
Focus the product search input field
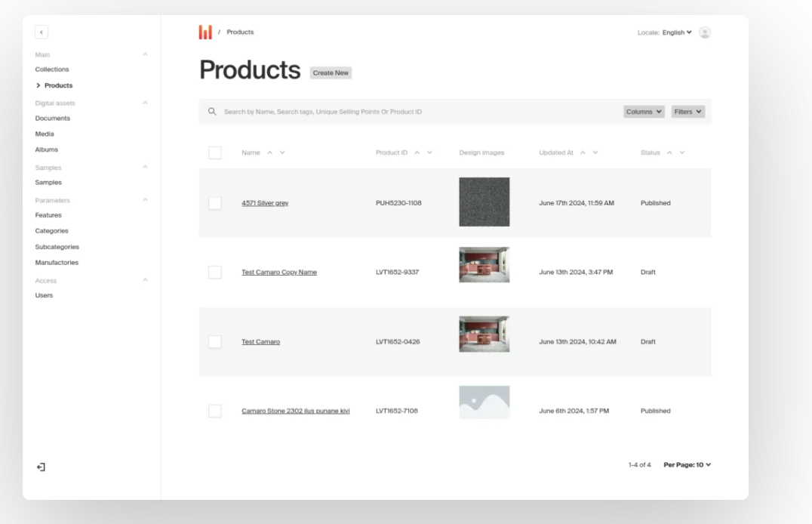[415, 112]
